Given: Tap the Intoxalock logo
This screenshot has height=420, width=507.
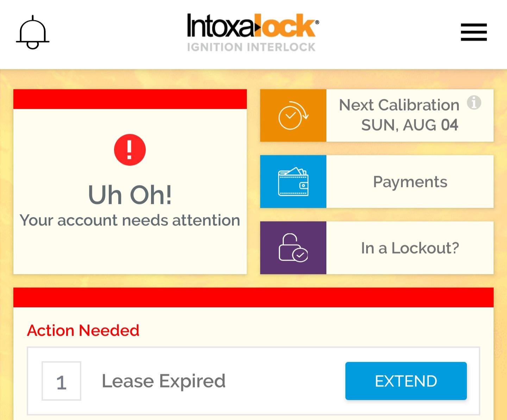Looking at the screenshot, I should (x=252, y=32).
